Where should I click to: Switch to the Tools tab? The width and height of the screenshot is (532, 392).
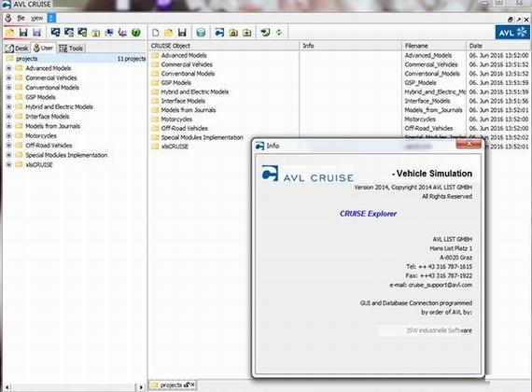click(x=71, y=49)
